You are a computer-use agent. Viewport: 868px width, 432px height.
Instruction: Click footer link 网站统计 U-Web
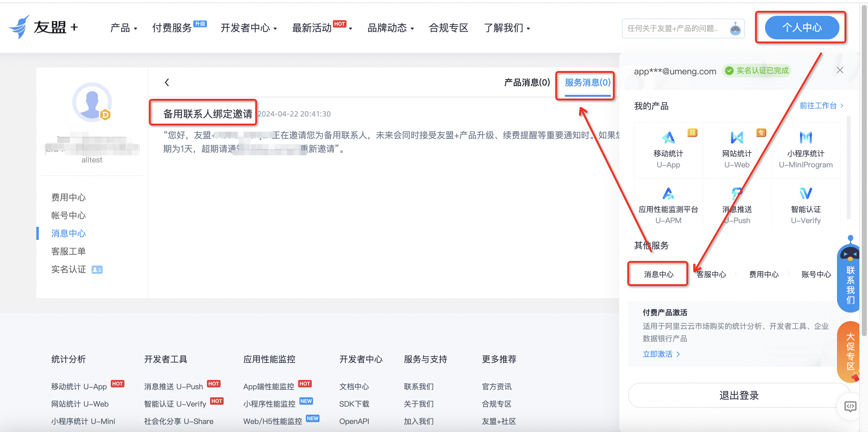(x=80, y=404)
